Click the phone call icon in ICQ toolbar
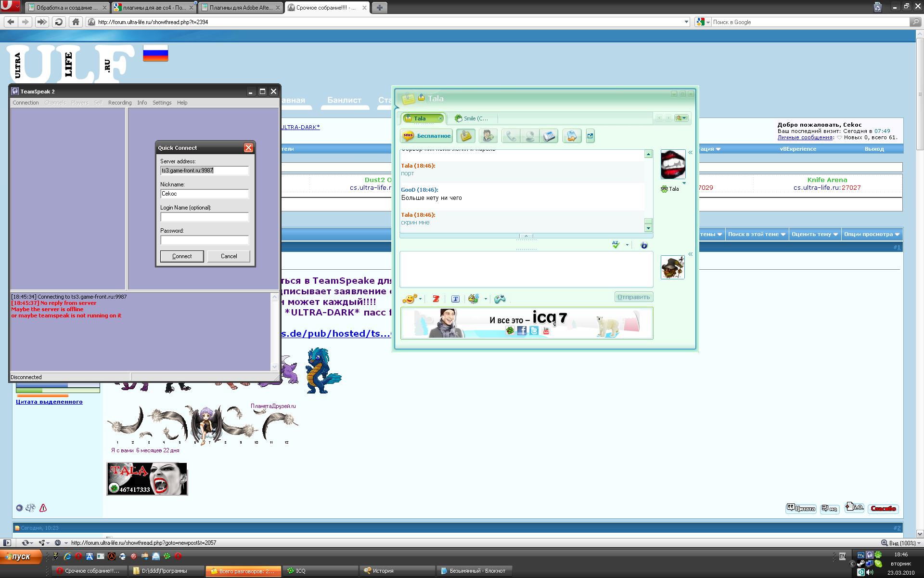 click(511, 136)
